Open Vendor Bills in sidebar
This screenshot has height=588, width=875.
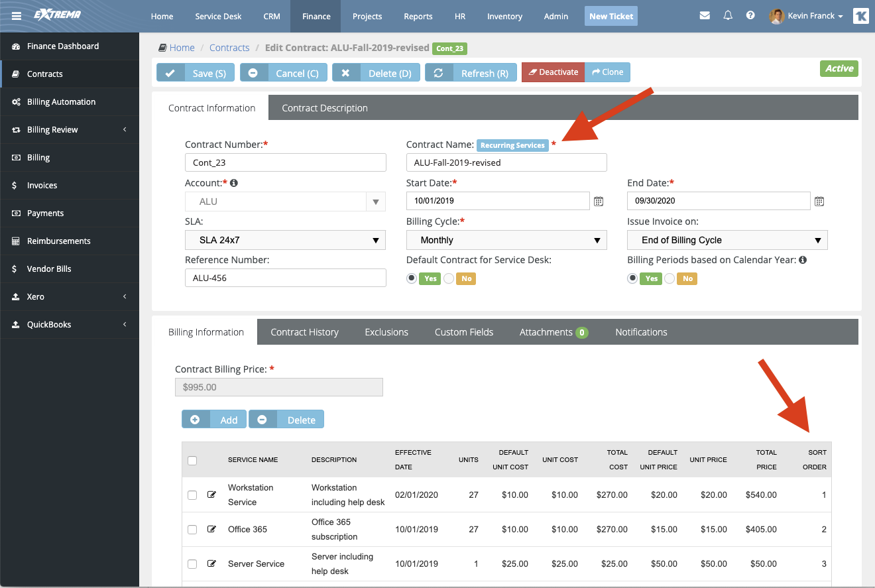pyautogui.click(x=70, y=269)
